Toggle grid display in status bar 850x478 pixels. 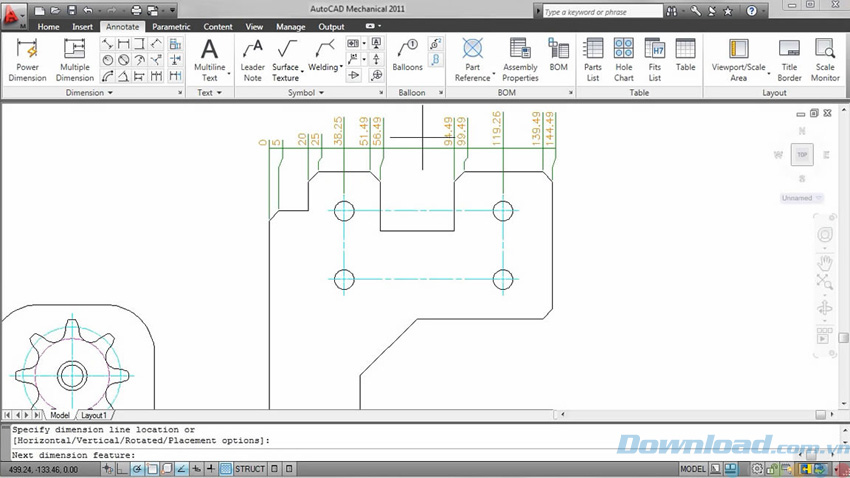[226, 469]
